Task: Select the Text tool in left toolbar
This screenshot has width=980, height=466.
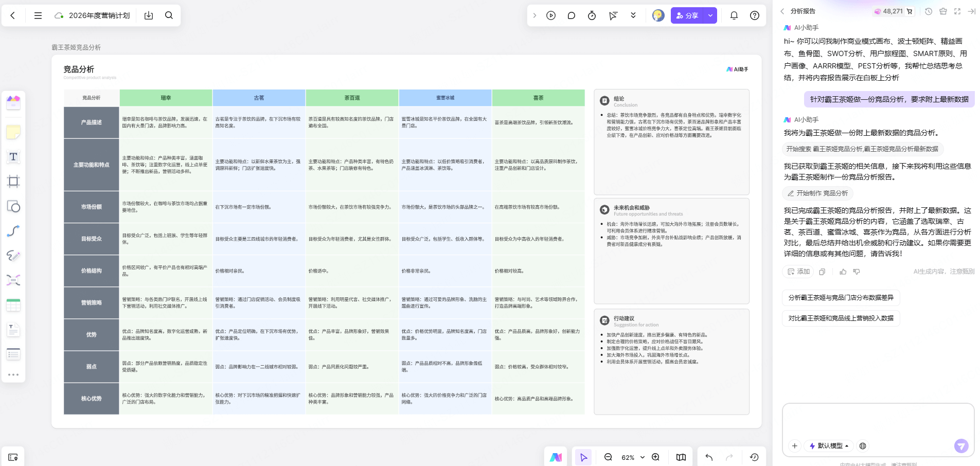Action: pos(13,157)
